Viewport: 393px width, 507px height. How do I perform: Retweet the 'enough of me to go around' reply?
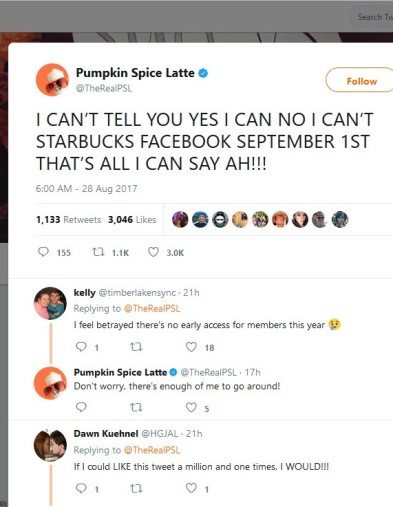pyautogui.click(x=136, y=407)
